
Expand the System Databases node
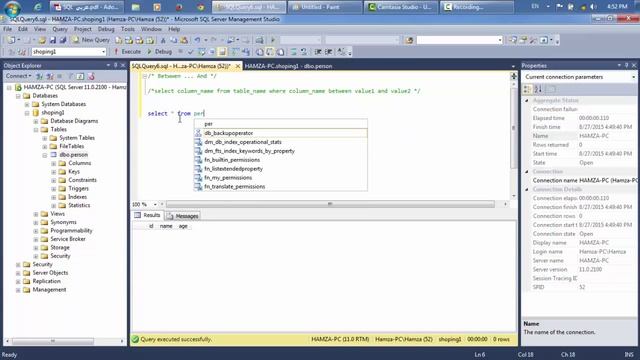click(x=27, y=104)
